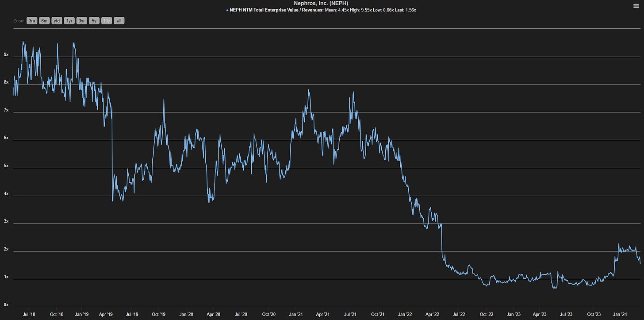
Task: Set zoom range to 3m
Action: (32, 20)
